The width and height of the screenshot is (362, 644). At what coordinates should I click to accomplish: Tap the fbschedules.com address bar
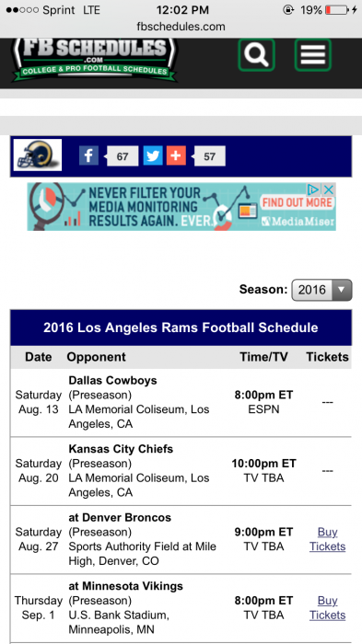coord(181,27)
